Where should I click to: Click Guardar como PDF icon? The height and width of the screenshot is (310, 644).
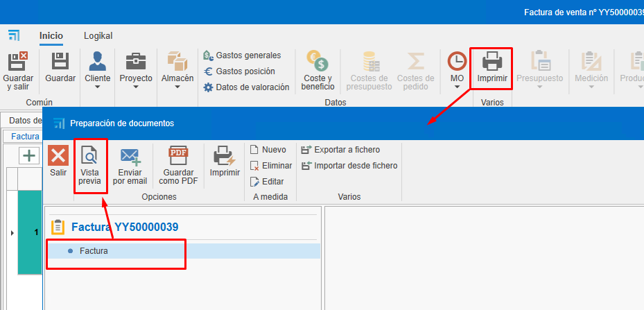(178, 156)
